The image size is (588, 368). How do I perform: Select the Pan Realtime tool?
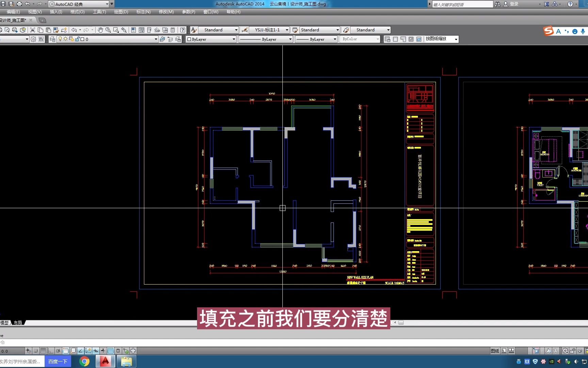click(x=100, y=30)
